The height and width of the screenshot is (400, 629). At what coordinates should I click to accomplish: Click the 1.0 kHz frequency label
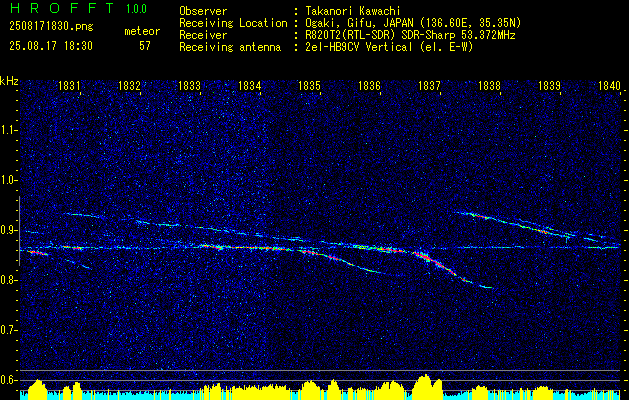click(7, 180)
